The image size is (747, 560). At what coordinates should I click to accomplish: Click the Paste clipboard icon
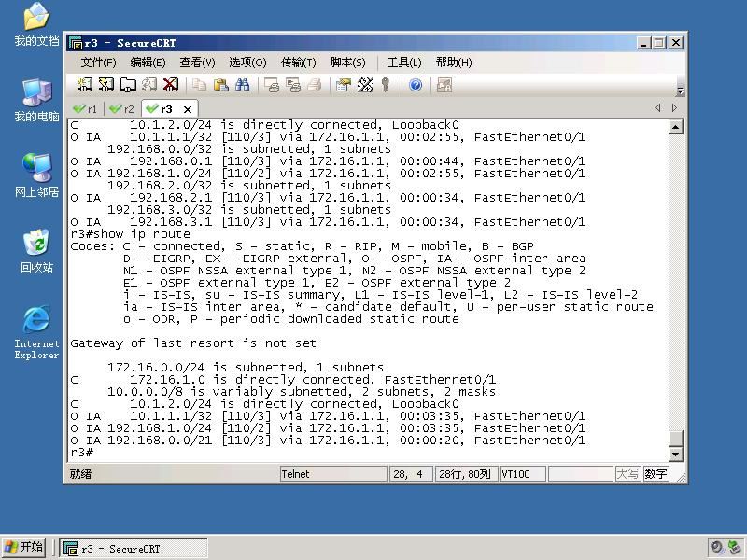[x=220, y=85]
